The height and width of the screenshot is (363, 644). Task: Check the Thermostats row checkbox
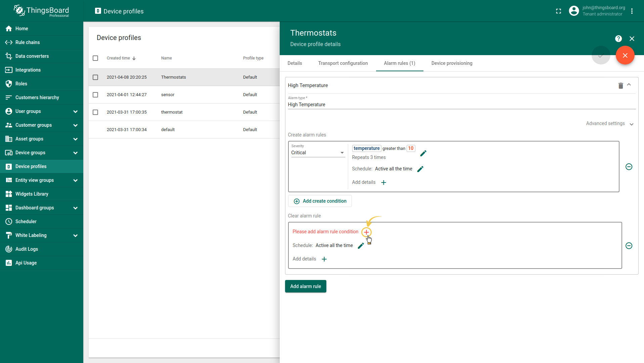[x=95, y=77]
